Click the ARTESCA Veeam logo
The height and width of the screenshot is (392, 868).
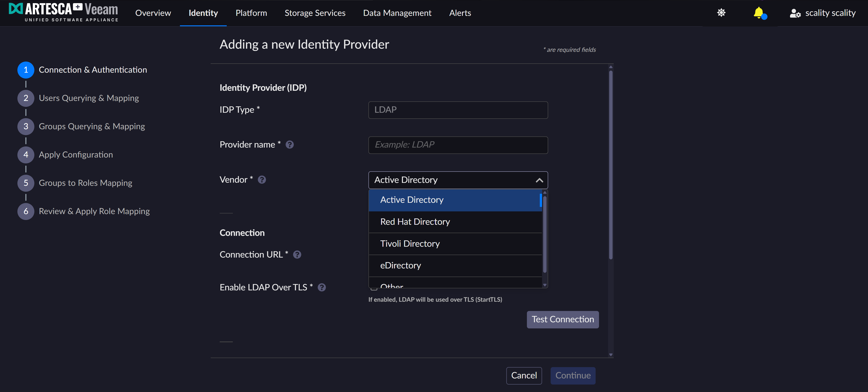(63, 12)
